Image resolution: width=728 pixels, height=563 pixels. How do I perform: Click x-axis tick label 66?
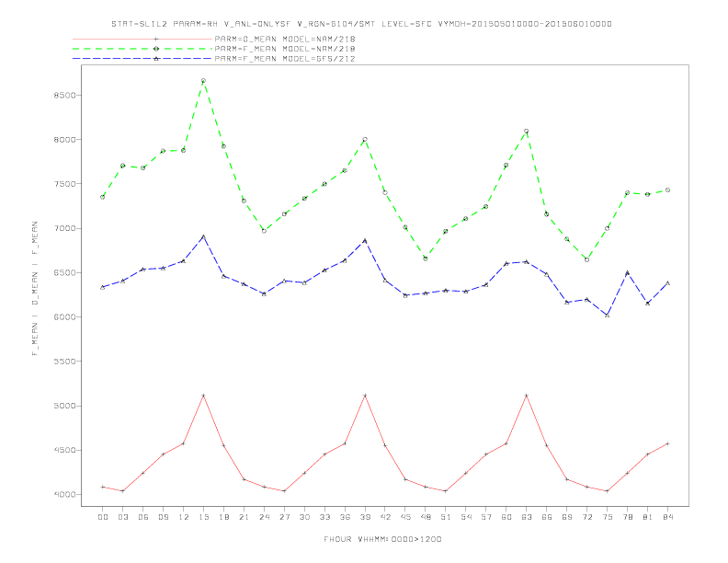pyautogui.click(x=547, y=517)
